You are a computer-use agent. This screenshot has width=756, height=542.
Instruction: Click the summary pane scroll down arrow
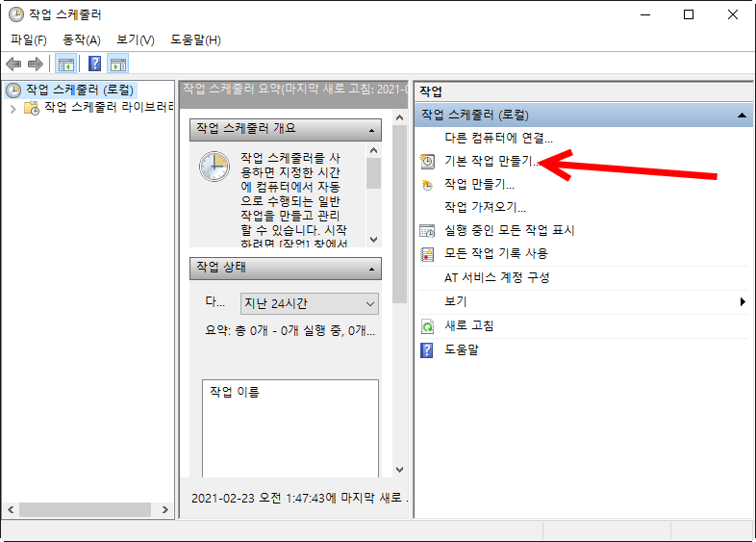coord(400,469)
